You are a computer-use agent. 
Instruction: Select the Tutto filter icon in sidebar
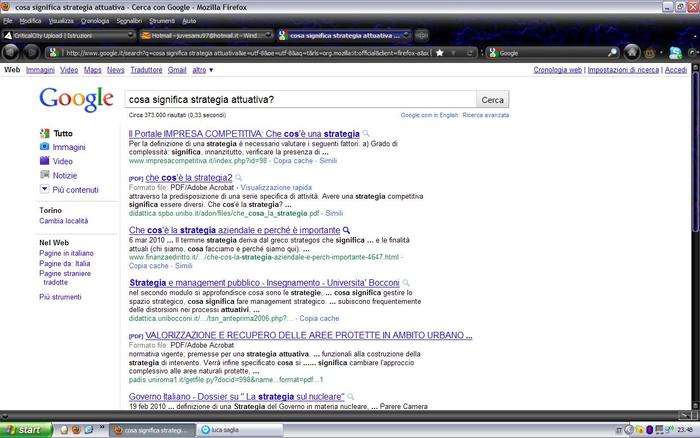click(x=44, y=133)
